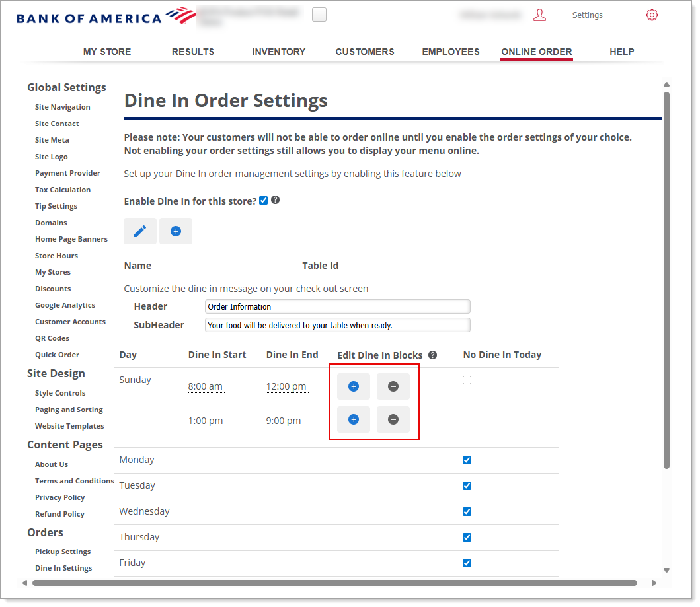Open the EMPLOYEES section

coord(451,52)
